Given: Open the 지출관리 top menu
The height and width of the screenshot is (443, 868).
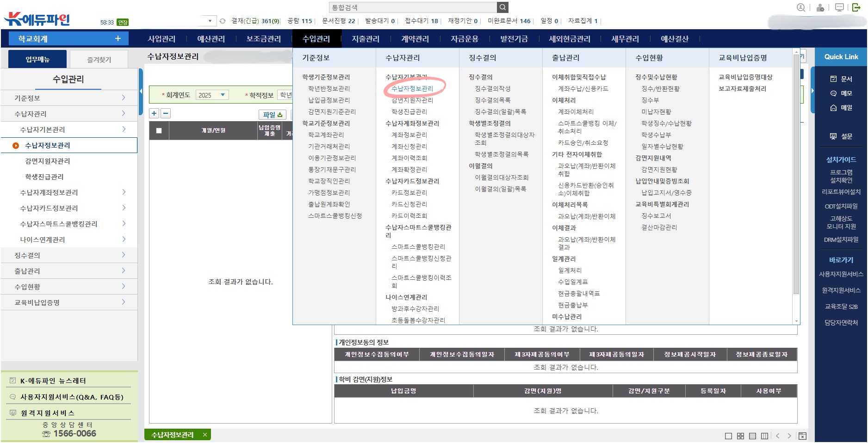Looking at the screenshot, I should pos(365,39).
